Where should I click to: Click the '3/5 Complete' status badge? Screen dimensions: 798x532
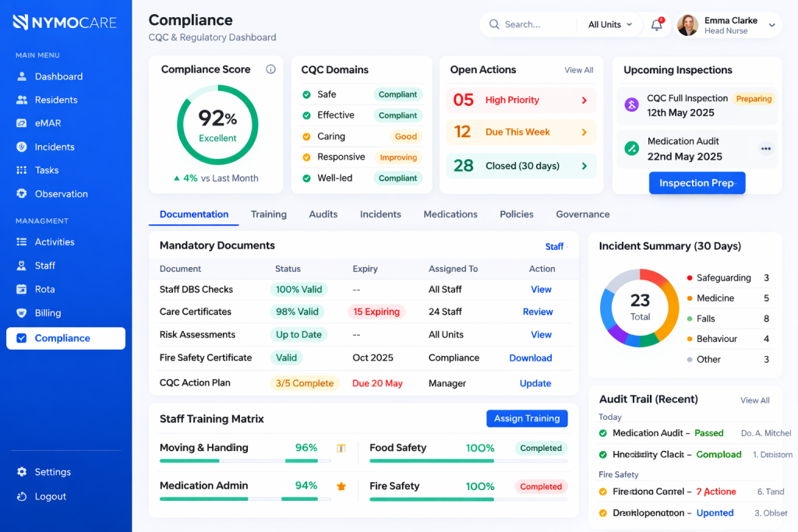pyautogui.click(x=305, y=383)
